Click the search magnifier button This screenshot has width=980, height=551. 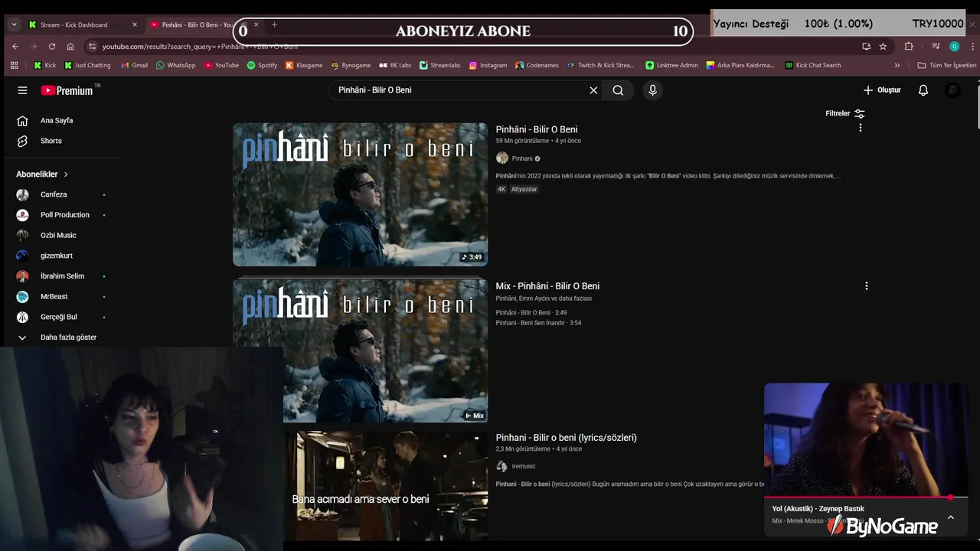618,90
